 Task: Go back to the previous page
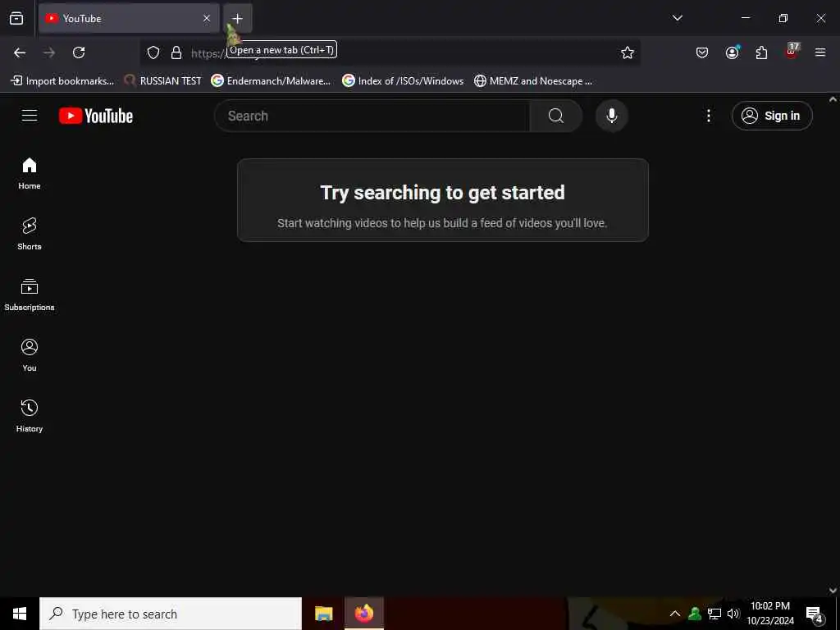click(x=20, y=52)
